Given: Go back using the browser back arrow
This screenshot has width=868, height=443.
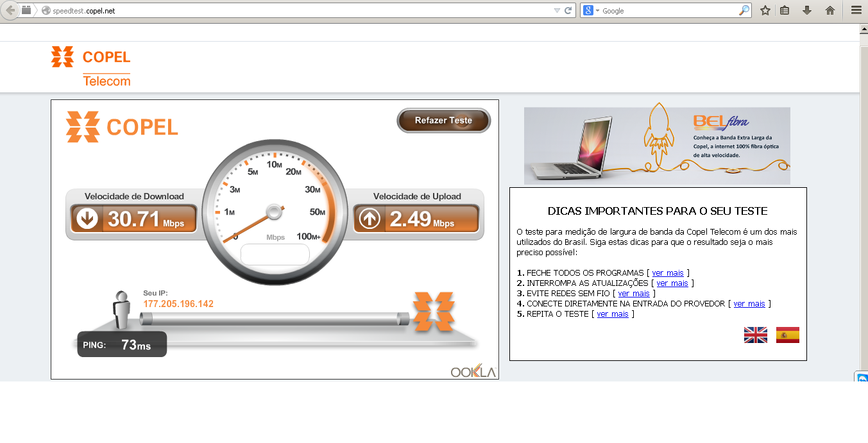Looking at the screenshot, I should tap(10, 10).
